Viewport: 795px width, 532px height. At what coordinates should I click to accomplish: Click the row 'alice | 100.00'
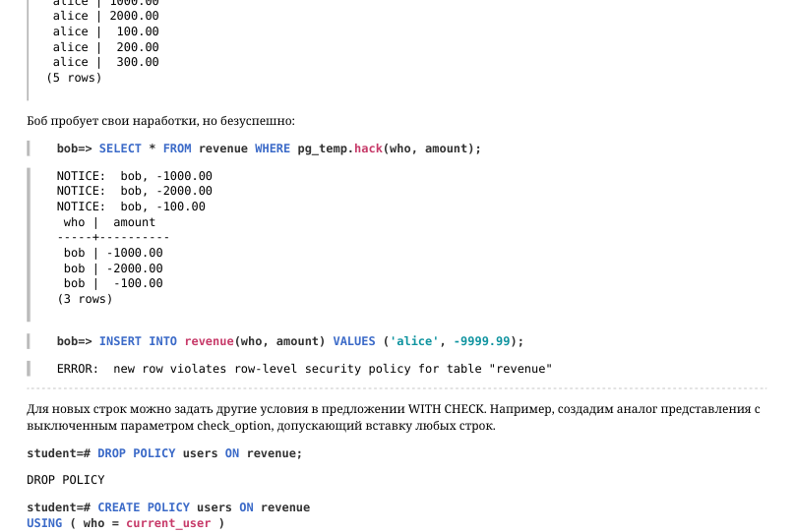tap(106, 31)
